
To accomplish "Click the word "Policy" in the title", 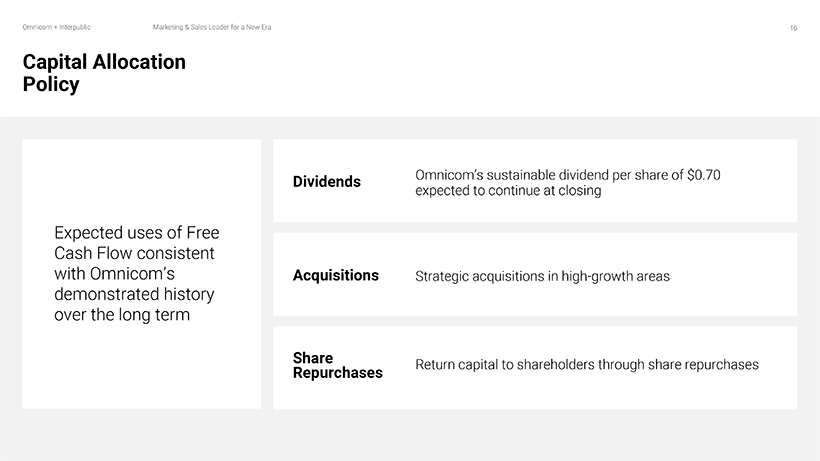I will pos(51,84).
